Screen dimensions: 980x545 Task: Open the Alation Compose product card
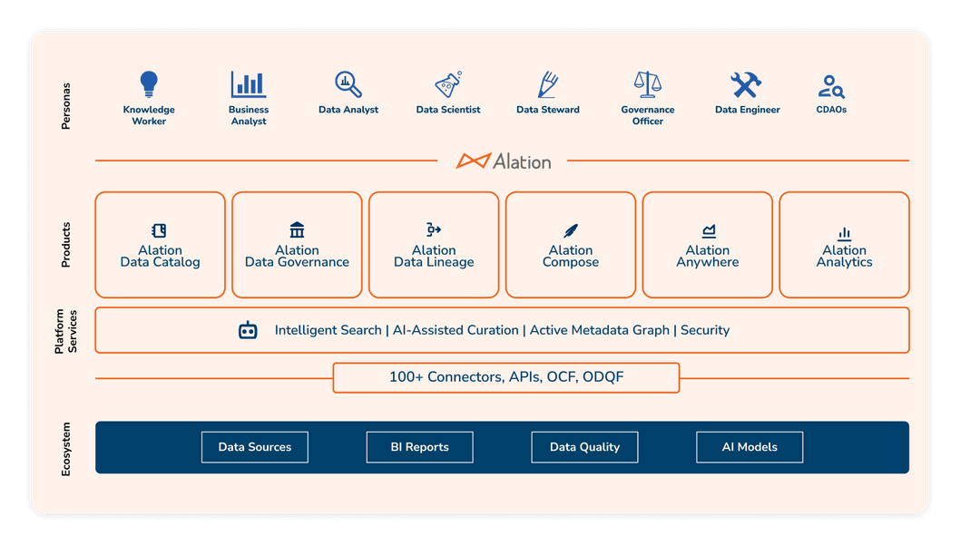(571, 245)
